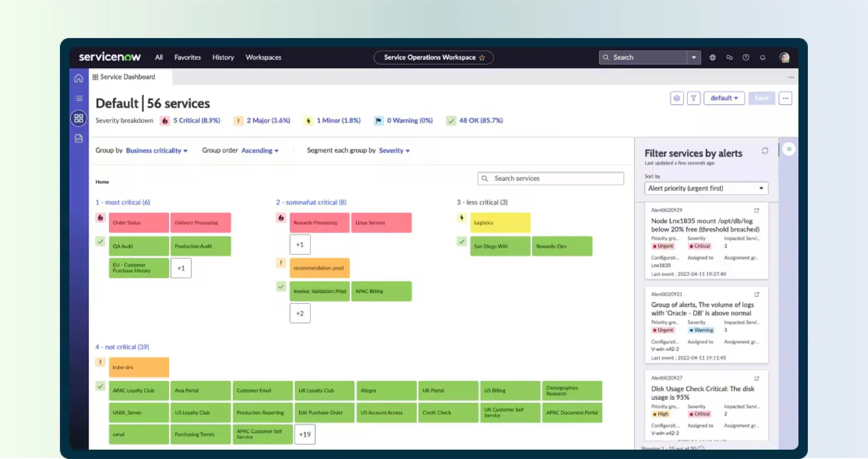The image size is (868, 459).
Task: Toggle the collapse alerts panel button
Action: tap(789, 149)
